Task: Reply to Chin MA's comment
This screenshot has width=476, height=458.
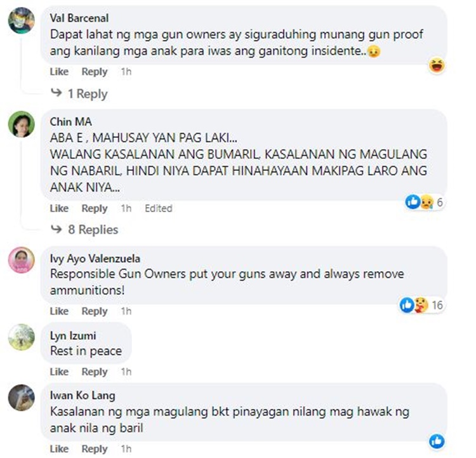Action: (95, 208)
